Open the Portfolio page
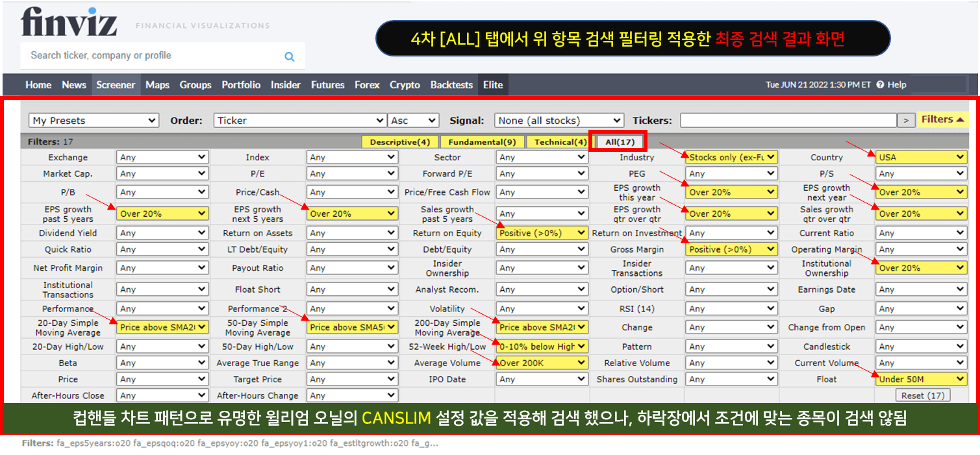This screenshot has height=455, width=980. point(241,85)
